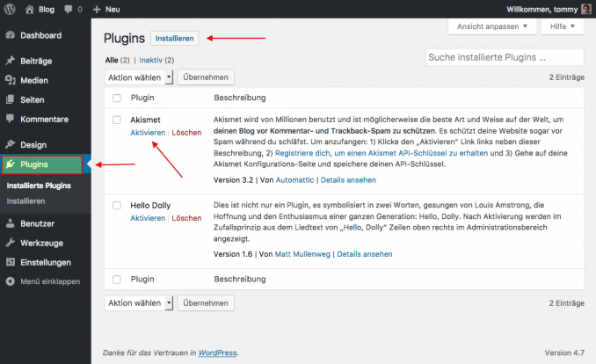Check the select-all checkbox in the table footer
Image resolution: width=596 pixels, height=364 pixels.
point(117,280)
